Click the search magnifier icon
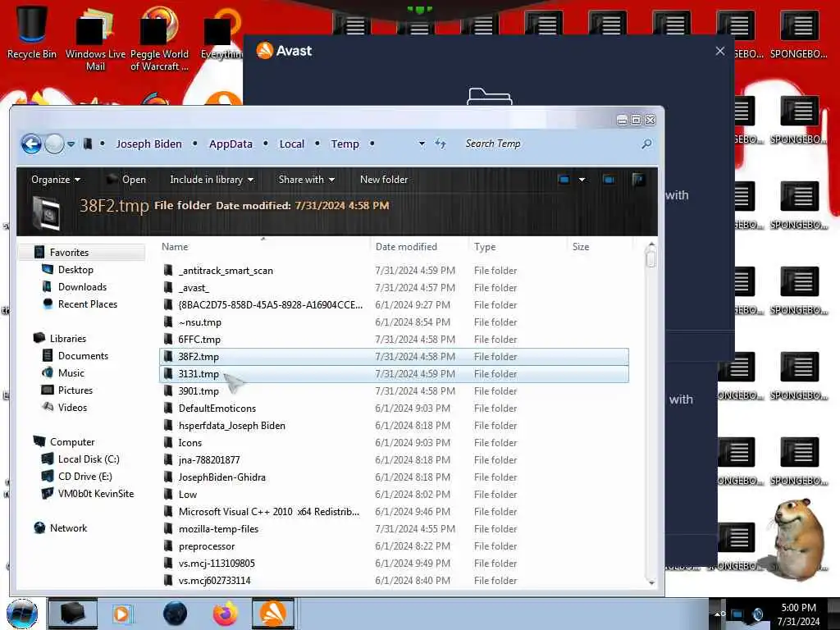Screen dimensions: 840x630 click(646, 144)
